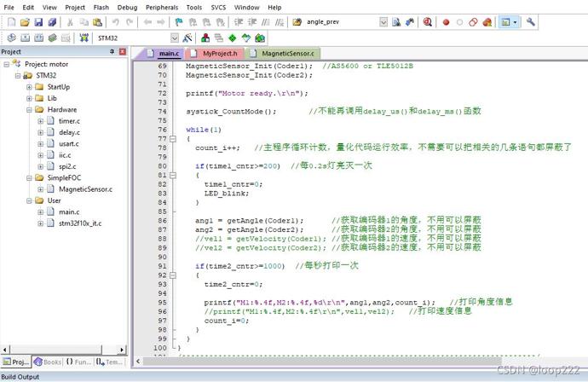
Task: Click the Download to flash LOAD icon
Action: [x=84, y=38]
